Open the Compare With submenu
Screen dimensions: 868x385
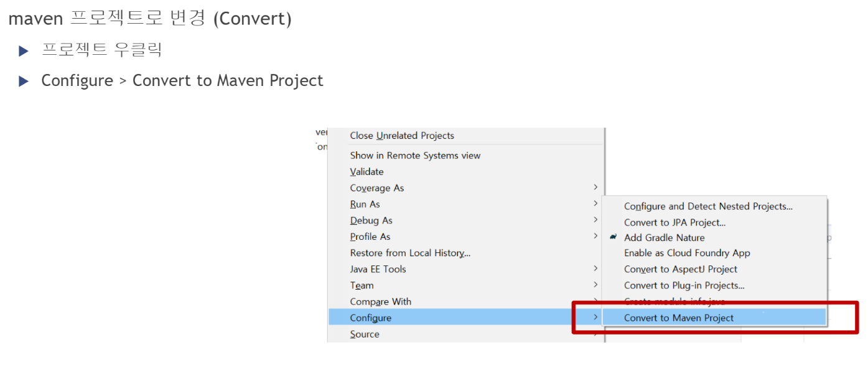[465, 302]
